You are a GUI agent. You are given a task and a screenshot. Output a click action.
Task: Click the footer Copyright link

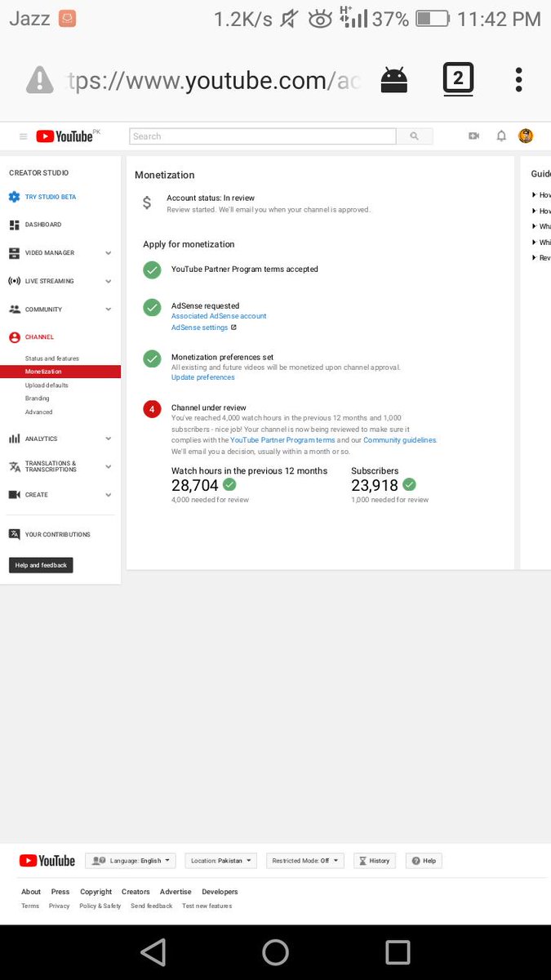pyautogui.click(x=96, y=892)
